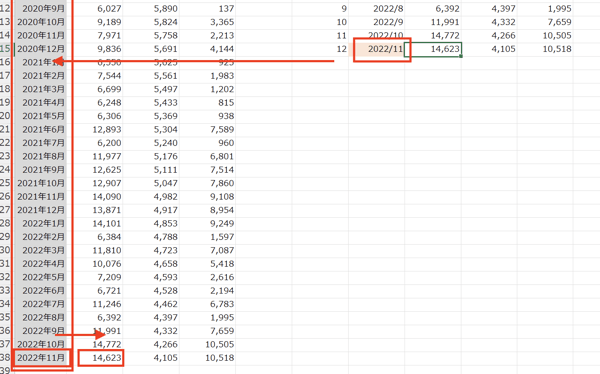Screen dimensions: 600x374
Task: Click the cell with value 960
Action: point(207,142)
